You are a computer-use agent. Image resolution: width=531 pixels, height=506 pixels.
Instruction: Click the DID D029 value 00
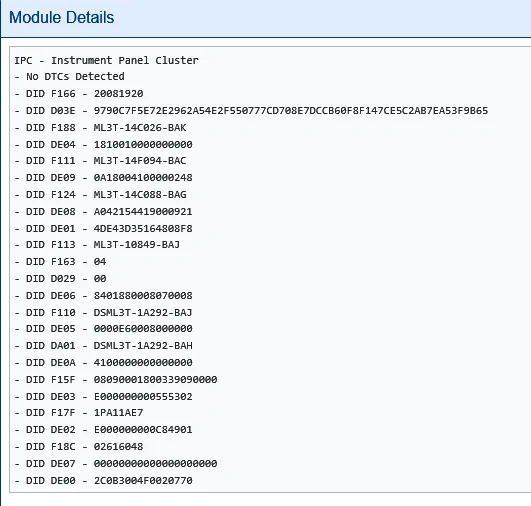[100, 278]
